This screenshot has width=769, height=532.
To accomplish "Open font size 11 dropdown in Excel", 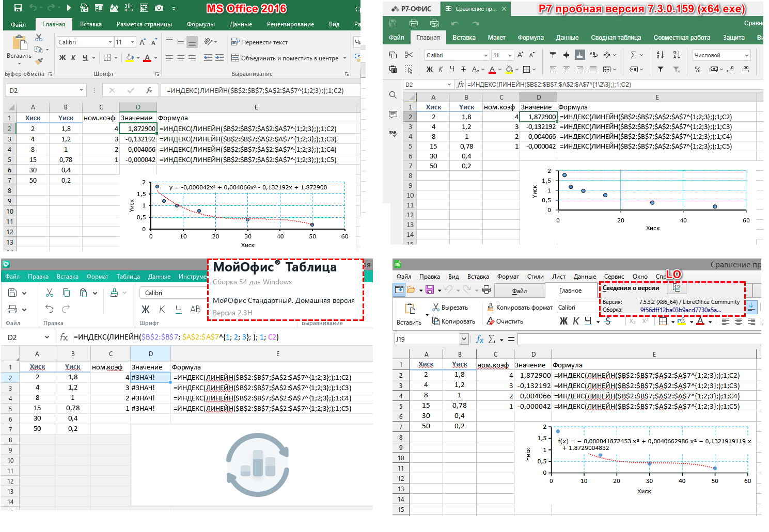I will coord(133,42).
